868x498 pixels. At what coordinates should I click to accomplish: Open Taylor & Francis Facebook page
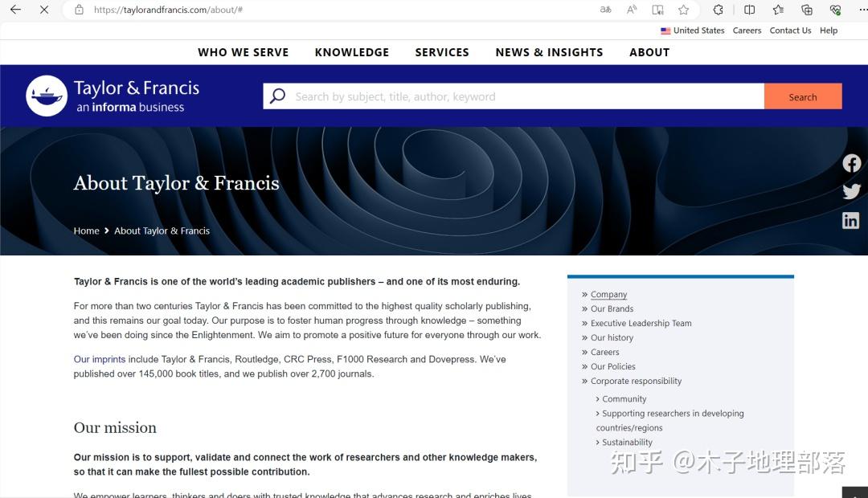(x=851, y=163)
